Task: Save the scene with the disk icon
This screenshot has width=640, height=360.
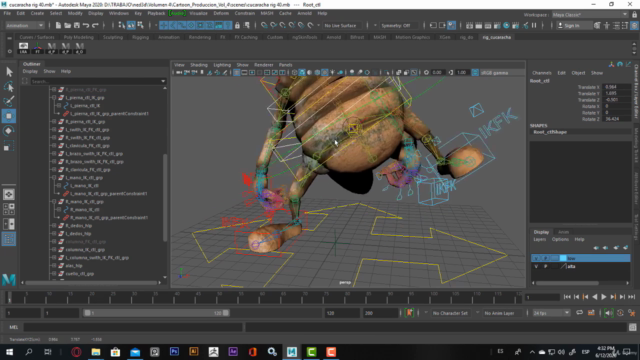Action: pyautogui.click(x=77, y=25)
